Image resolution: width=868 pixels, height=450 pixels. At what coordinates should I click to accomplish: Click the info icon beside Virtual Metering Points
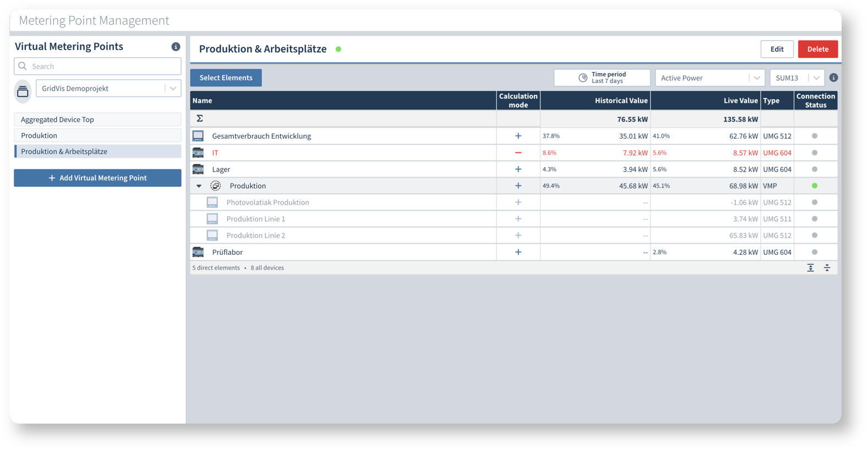point(176,47)
